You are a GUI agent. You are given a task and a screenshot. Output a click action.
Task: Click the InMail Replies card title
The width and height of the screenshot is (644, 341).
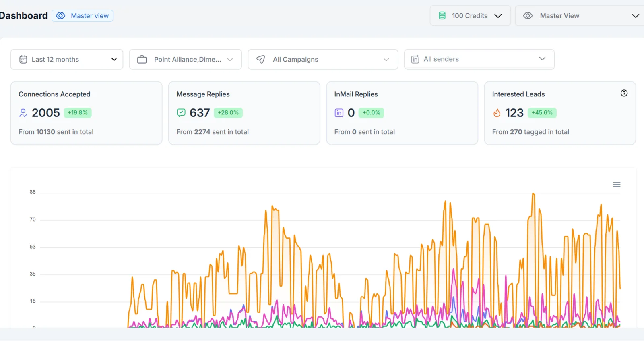tap(356, 94)
